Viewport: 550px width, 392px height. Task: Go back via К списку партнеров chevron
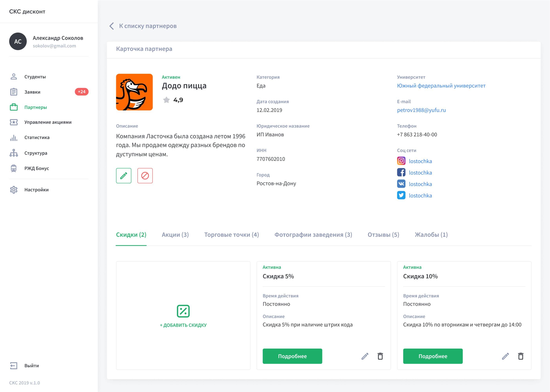tap(112, 26)
